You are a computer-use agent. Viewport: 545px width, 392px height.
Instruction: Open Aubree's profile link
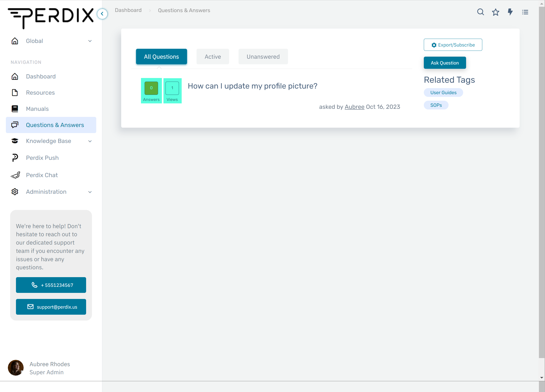(x=354, y=107)
